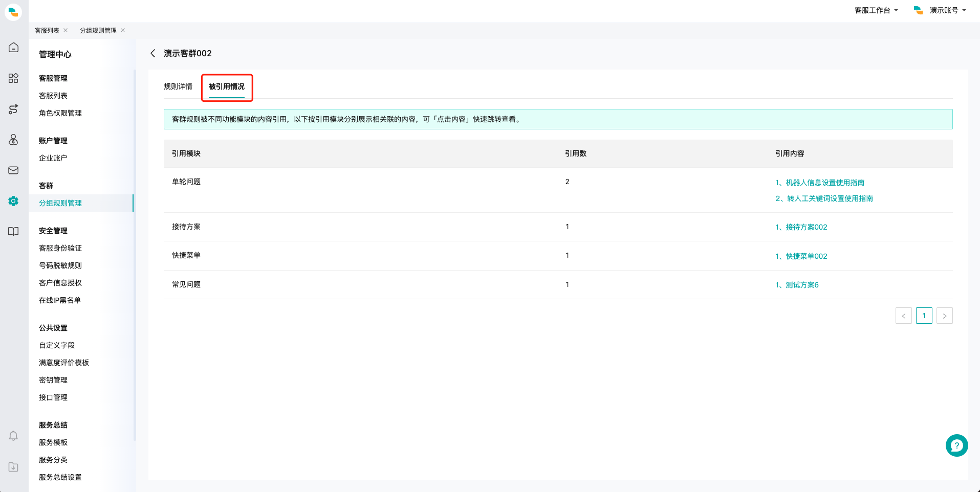Click the 引用内容 column header
The image size is (980, 492).
point(790,153)
